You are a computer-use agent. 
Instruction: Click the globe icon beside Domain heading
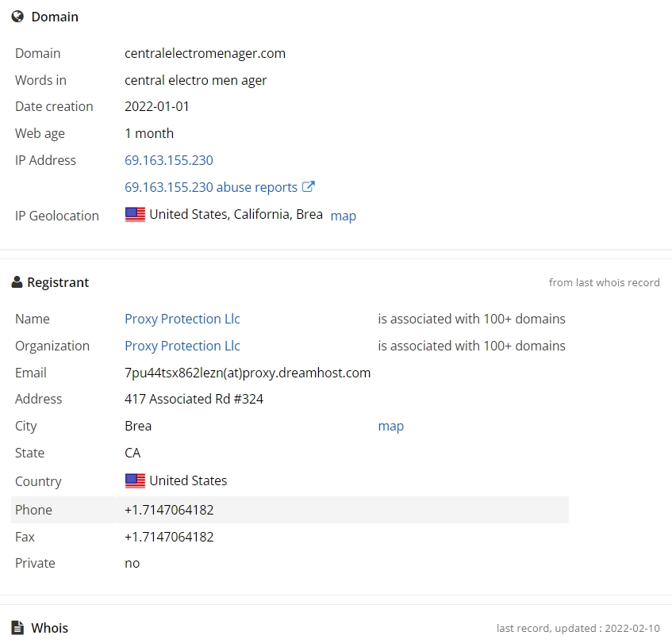(x=17, y=17)
